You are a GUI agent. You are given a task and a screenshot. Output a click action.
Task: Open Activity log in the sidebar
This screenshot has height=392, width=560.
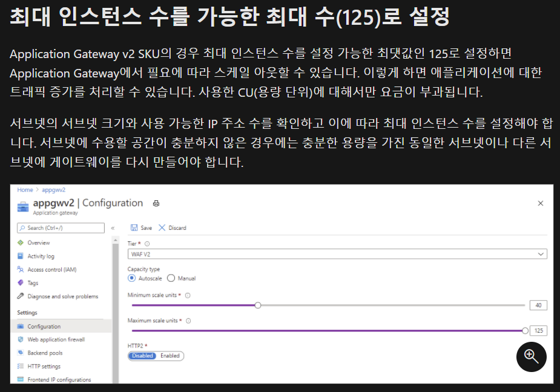pyautogui.click(x=41, y=256)
